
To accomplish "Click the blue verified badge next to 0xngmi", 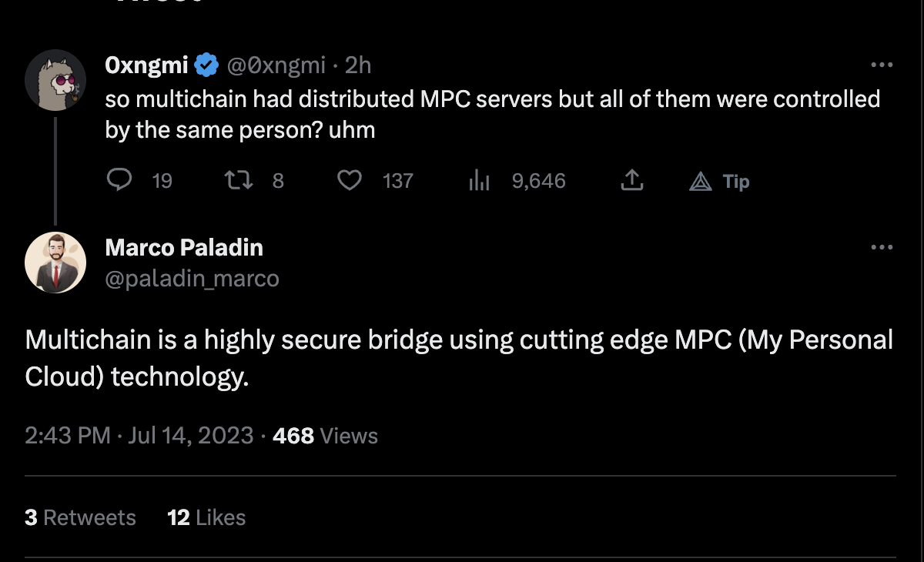I will [x=206, y=65].
